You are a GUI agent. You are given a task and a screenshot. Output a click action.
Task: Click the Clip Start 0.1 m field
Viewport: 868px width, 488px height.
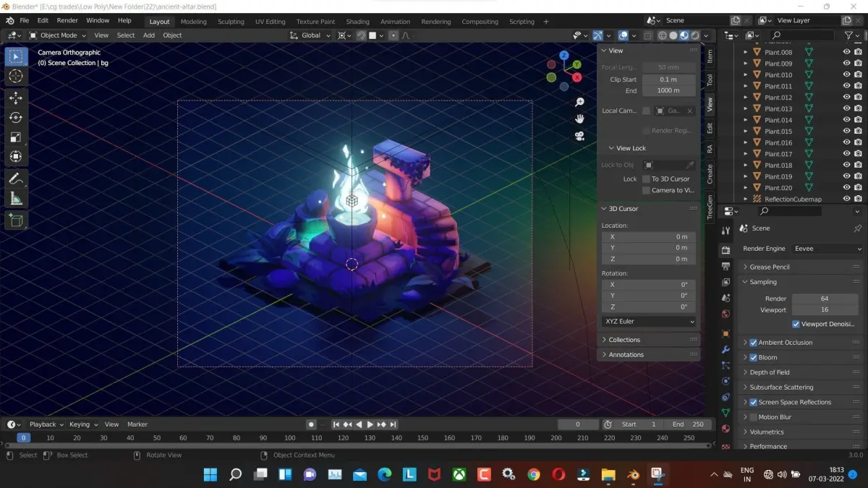pos(668,80)
